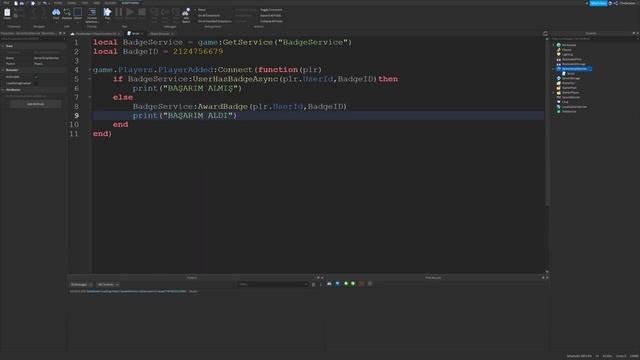Switch to the Script editor tab
This screenshot has width=640, height=360.
[135, 33]
